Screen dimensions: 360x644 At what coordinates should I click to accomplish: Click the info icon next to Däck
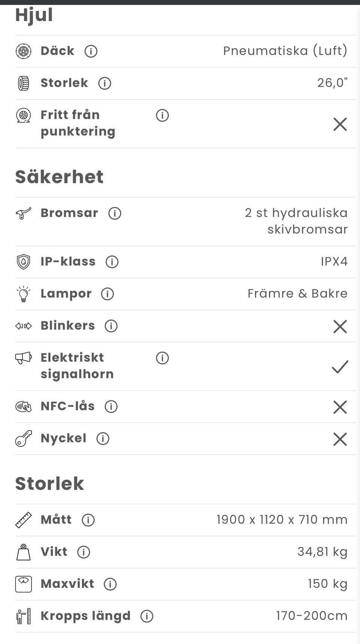pyautogui.click(x=91, y=51)
